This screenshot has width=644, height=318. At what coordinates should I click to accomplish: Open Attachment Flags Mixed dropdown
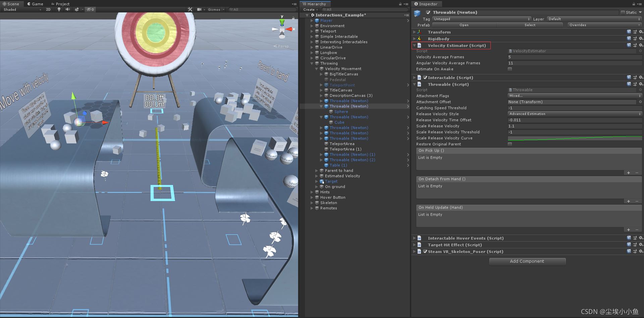tap(575, 96)
